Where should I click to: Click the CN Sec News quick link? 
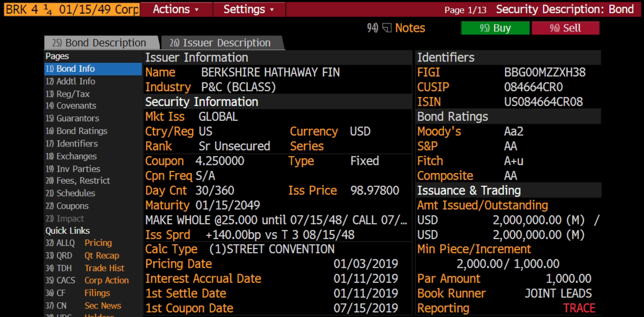83,305
